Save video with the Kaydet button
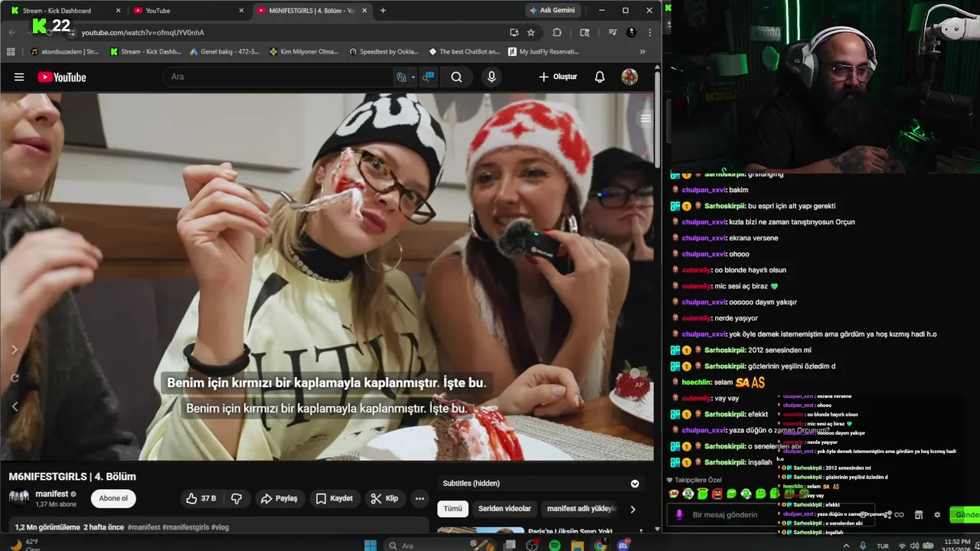The height and width of the screenshot is (551, 980). tap(335, 498)
